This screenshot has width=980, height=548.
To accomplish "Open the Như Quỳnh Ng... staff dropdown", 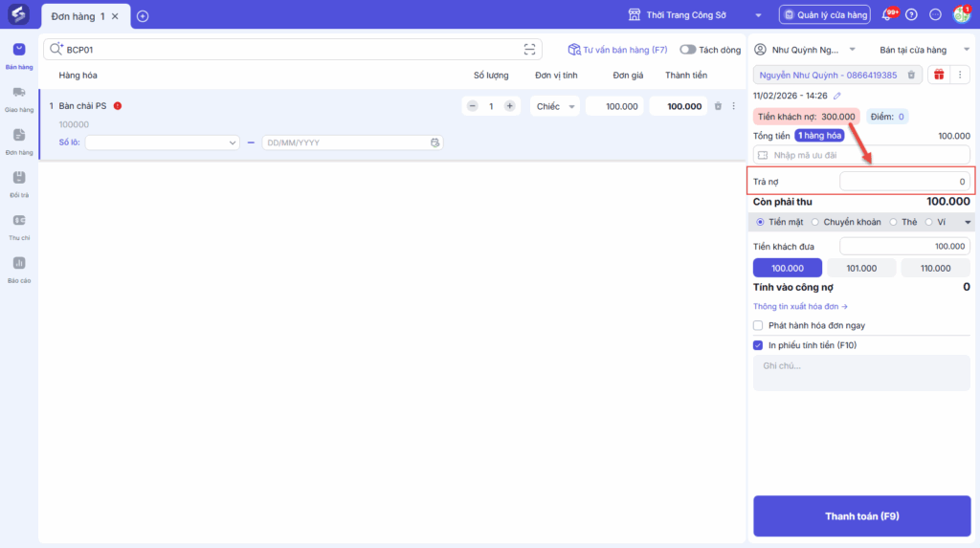I will (x=805, y=50).
